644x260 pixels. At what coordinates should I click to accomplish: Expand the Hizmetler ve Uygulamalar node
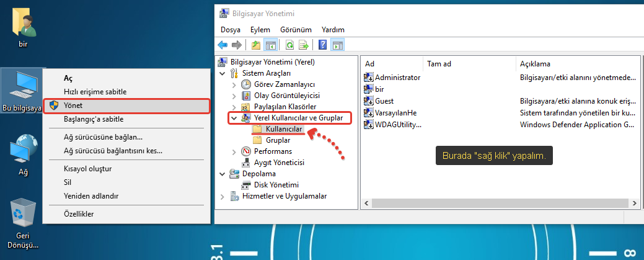point(224,197)
